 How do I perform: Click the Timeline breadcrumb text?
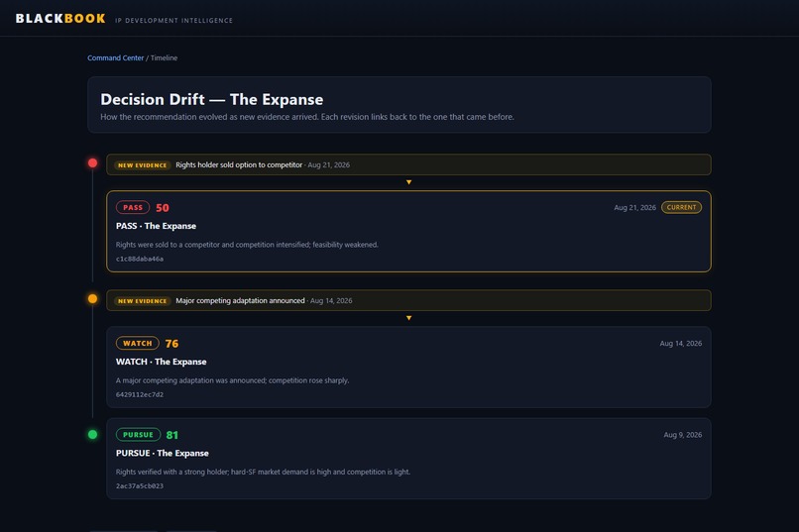[165, 58]
